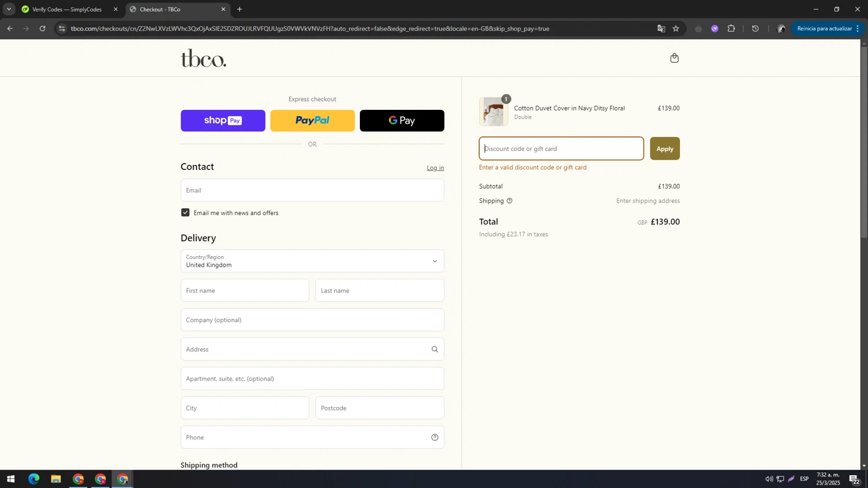Check out with PayPal
This screenshot has width=868, height=488.
pos(312,120)
